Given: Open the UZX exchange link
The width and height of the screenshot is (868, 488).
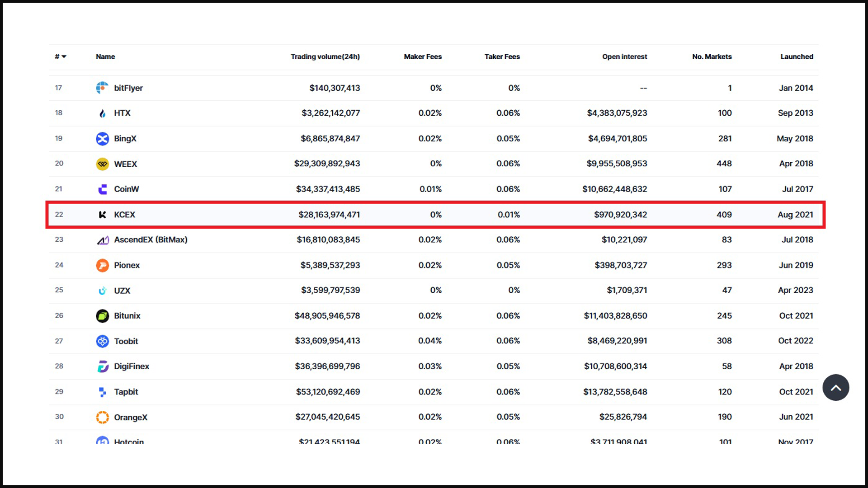Looking at the screenshot, I should (122, 291).
